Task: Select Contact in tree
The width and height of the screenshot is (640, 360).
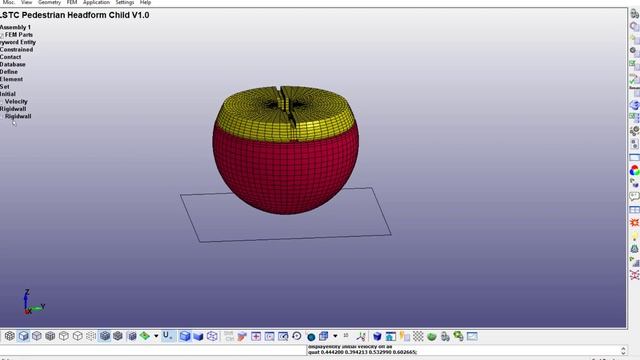Action: (x=10, y=57)
